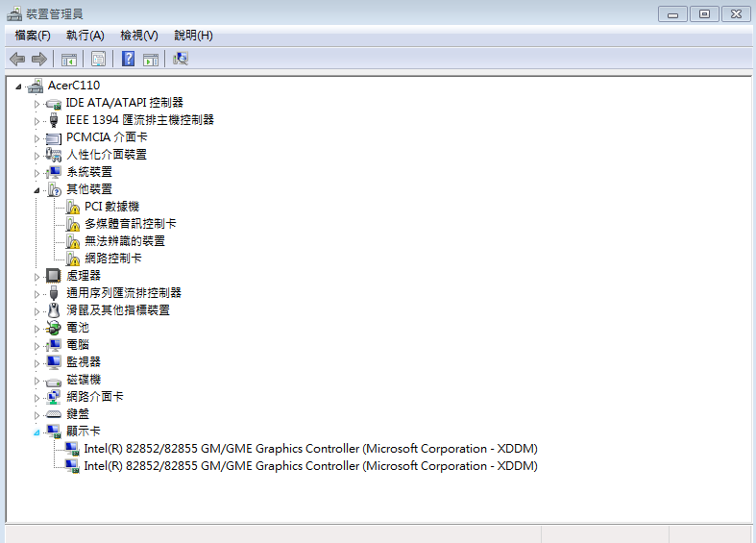
Task: Click the 網路介面卡 network icon
Action: 54,397
